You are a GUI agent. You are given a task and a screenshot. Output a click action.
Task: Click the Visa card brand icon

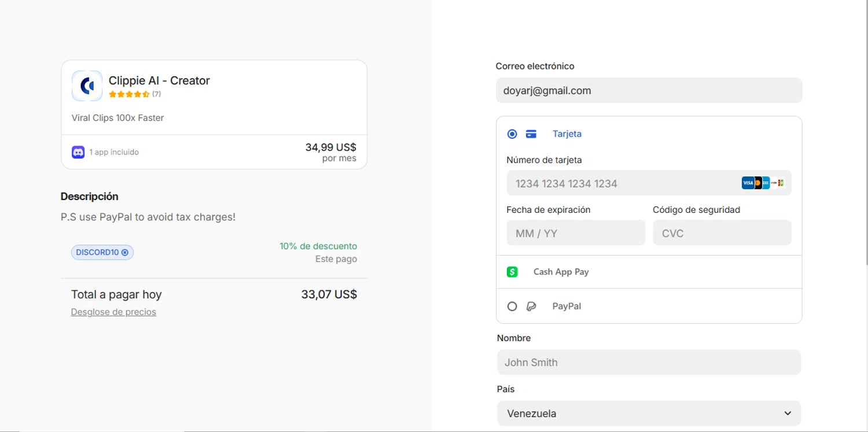point(748,183)
